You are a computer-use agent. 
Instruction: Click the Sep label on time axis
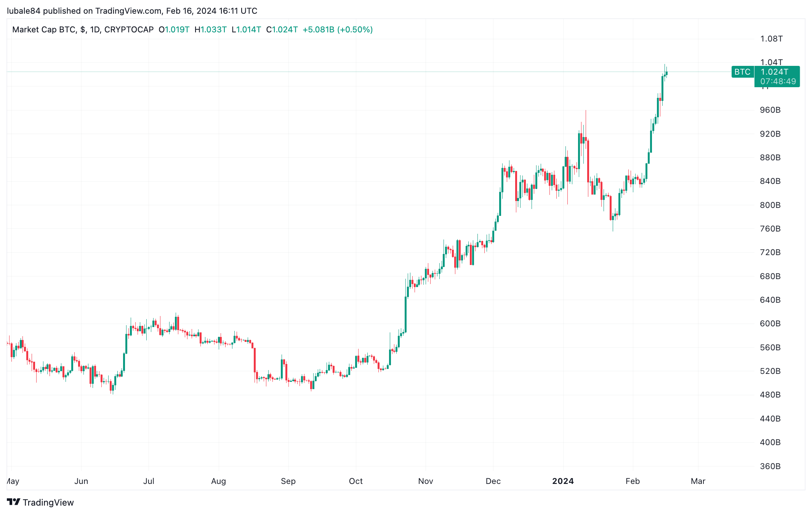(x=288, y=481)
